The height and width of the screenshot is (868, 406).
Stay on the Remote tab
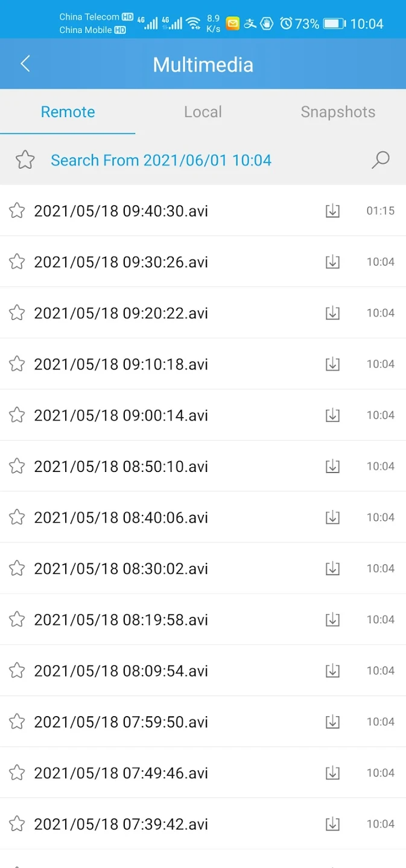[x=68, y=112]
